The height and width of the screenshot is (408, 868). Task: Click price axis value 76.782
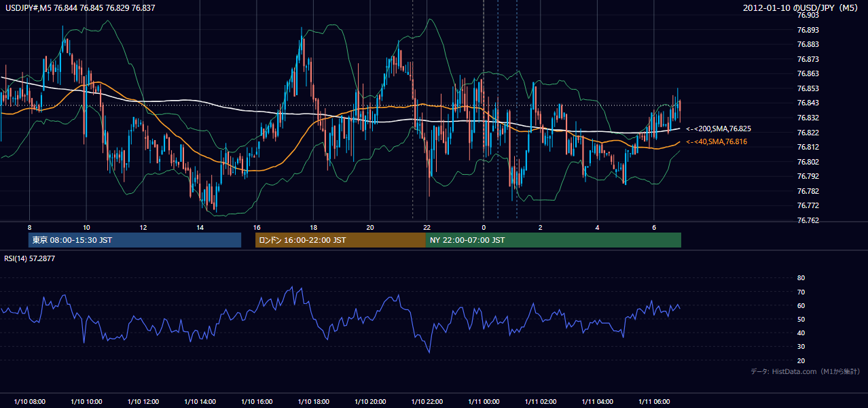[x=808, y=191]
